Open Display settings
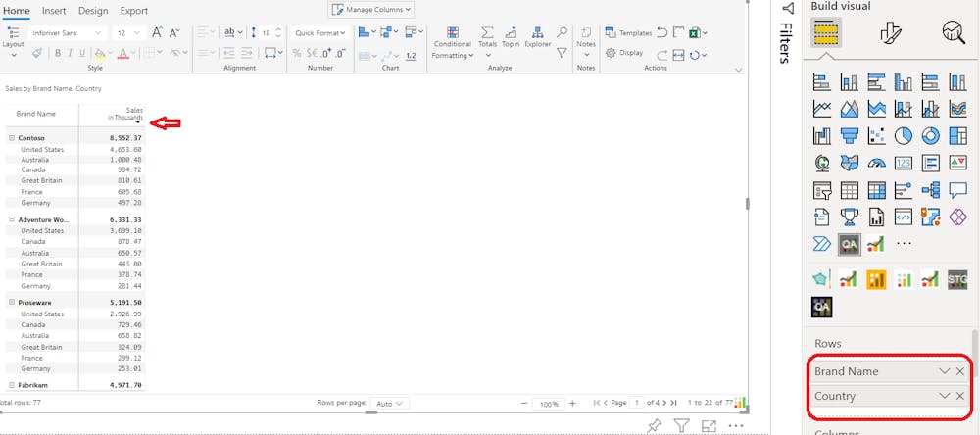Viewport: 980px width, 435px height. pyautogui.click(x=623, y=53)
